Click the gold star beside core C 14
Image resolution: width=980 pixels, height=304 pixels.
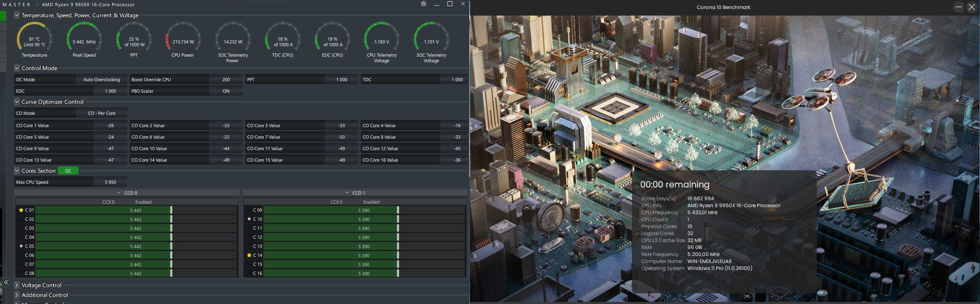(249, 255)
